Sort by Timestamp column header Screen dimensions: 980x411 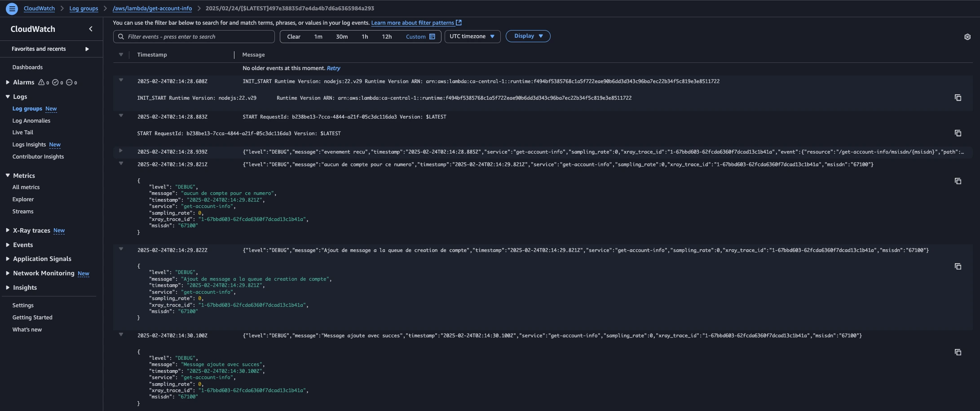[152, 55]
